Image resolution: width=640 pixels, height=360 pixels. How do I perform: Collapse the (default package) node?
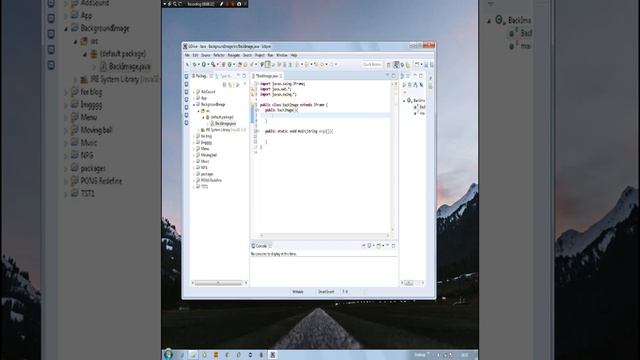[x=203, y=117]
